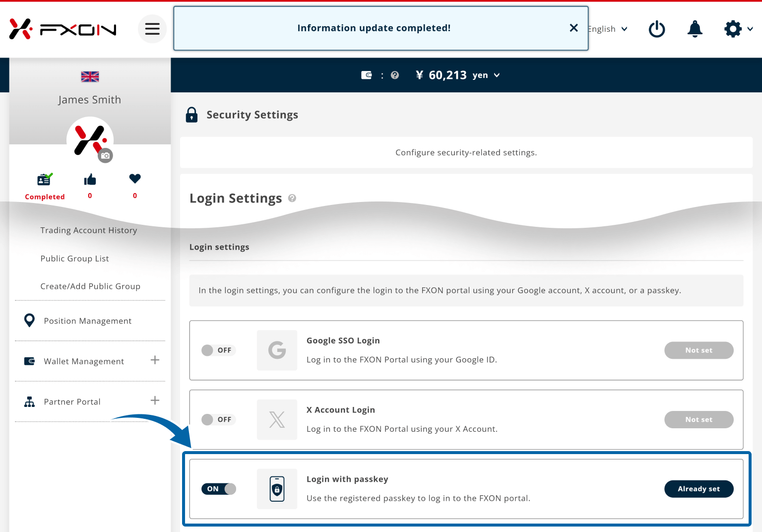
Task: Toggle Google SSO Login switch
Action: pyautogui.click(x=218, y=350)
